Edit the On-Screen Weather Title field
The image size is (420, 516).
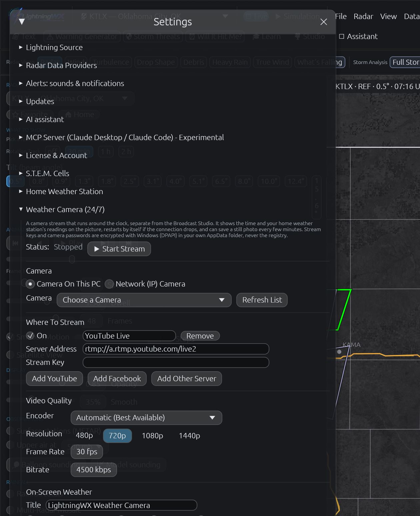pos(121,505)
